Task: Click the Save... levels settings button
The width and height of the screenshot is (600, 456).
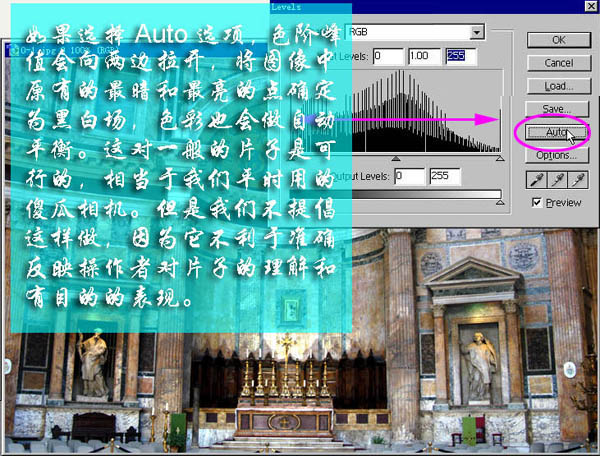Action: pyautogui.click(x=557, y=109)
